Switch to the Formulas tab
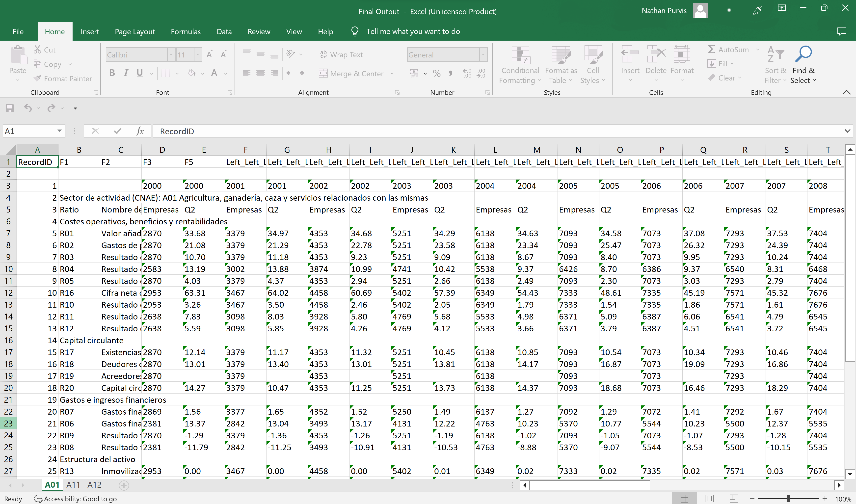This screenshot has width=856, height=504. 186,31
